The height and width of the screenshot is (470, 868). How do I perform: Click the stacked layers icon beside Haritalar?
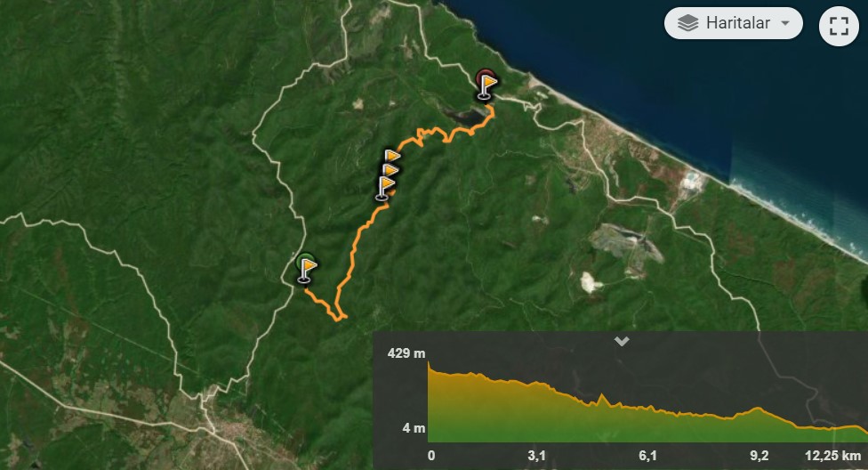(x=687, y=23)
